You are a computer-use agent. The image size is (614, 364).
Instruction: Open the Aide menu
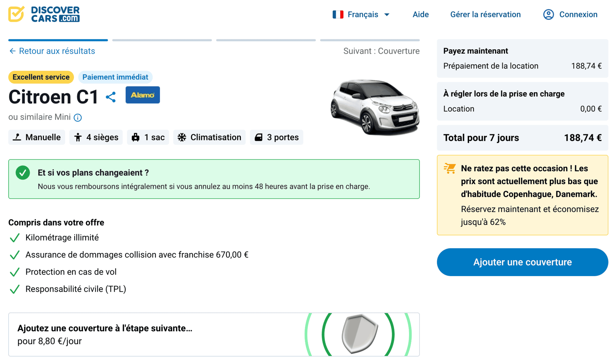[x=420, y=14]
